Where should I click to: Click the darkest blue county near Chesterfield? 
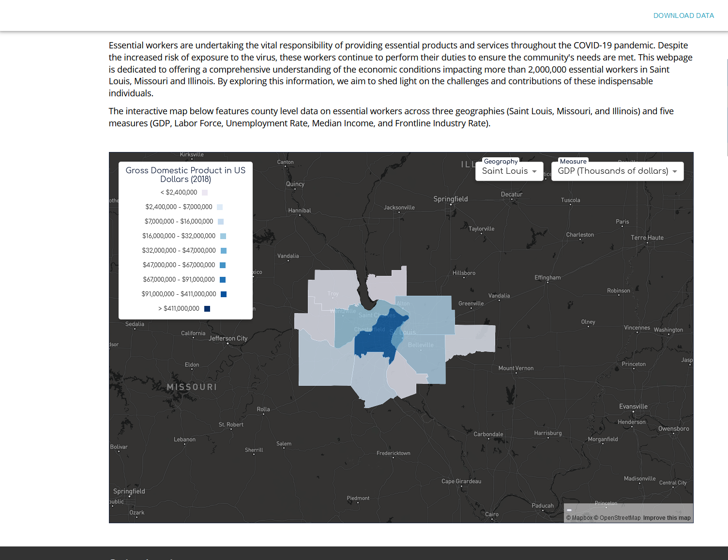point(373,343)
